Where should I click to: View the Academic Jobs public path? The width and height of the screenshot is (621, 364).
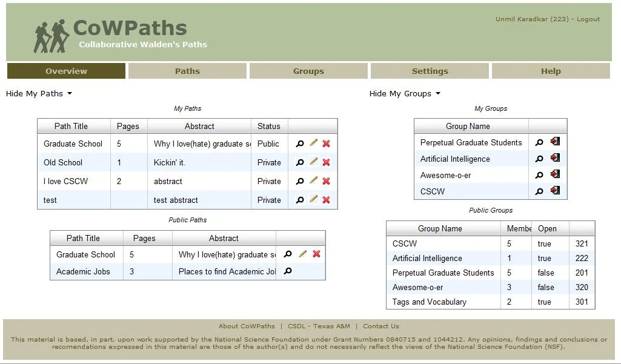point(287,271)
